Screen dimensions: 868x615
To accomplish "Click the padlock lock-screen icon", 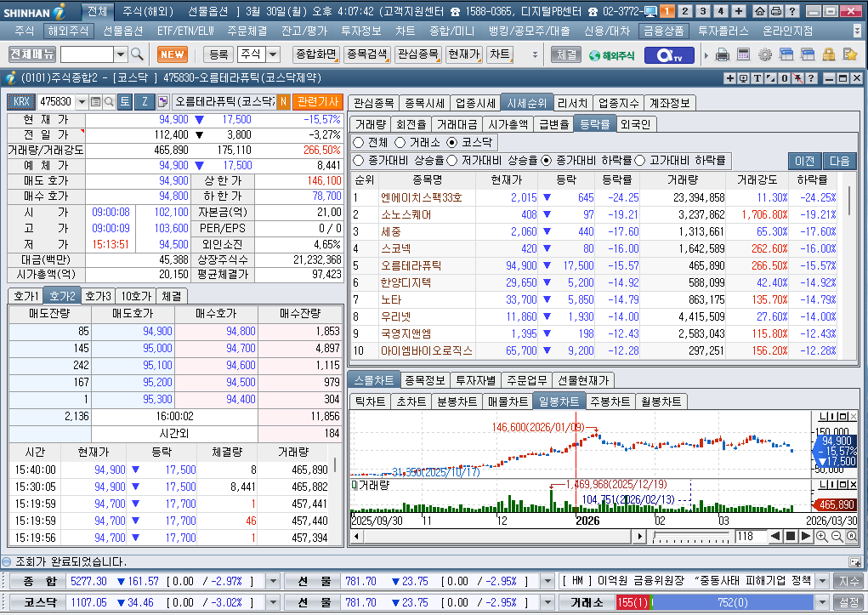I will pos(829,54).
